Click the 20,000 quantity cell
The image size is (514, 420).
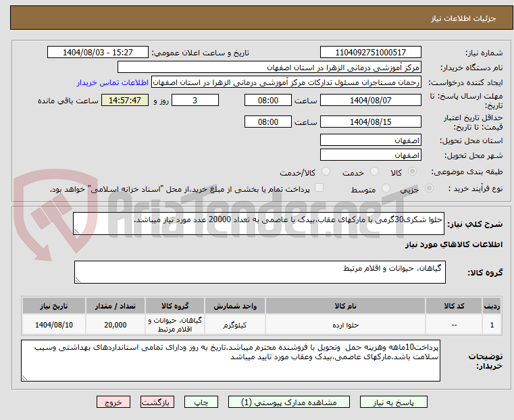(115, 325)
